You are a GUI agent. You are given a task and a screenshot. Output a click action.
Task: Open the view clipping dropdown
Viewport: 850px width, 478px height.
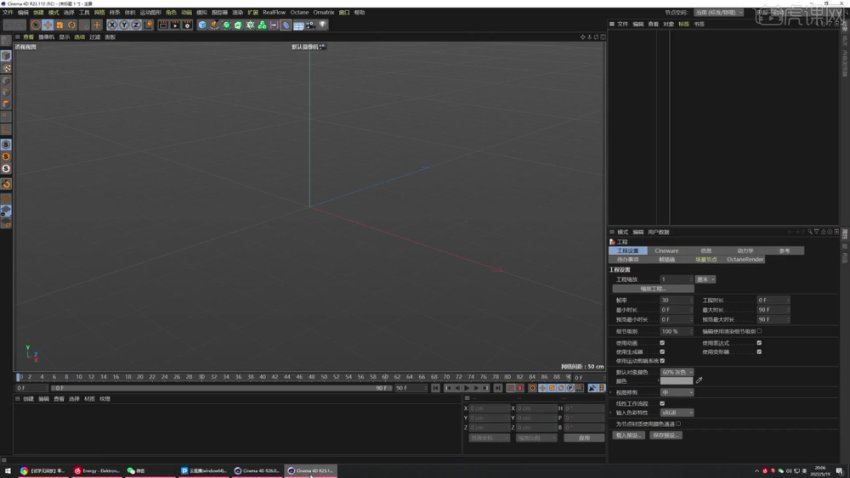[x=677, y=392]
